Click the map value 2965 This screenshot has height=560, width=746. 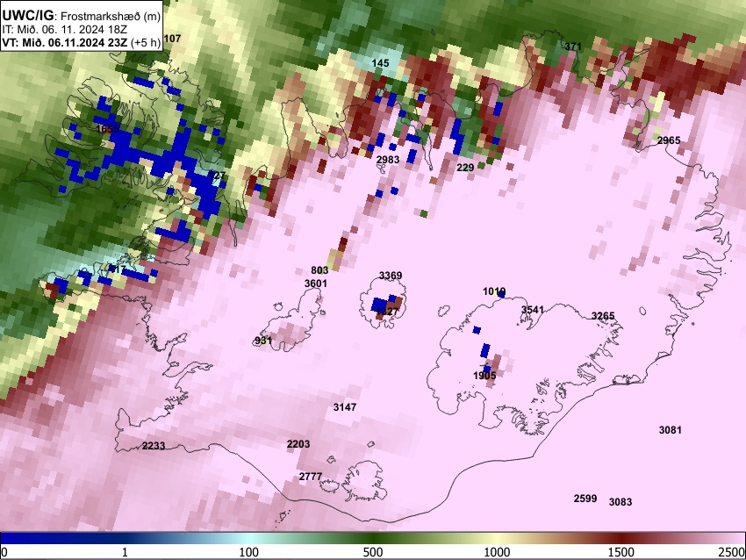click(x=669, y=140)
